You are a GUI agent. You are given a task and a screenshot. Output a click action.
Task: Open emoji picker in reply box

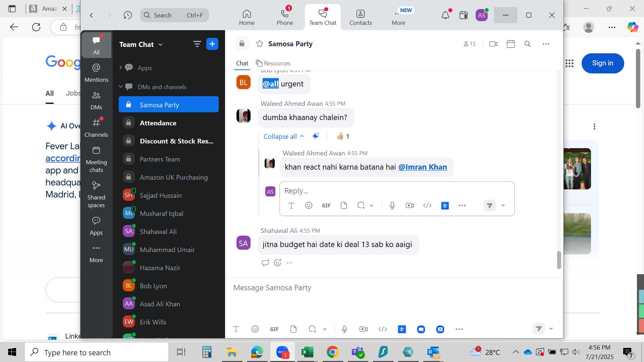(309, 205)
